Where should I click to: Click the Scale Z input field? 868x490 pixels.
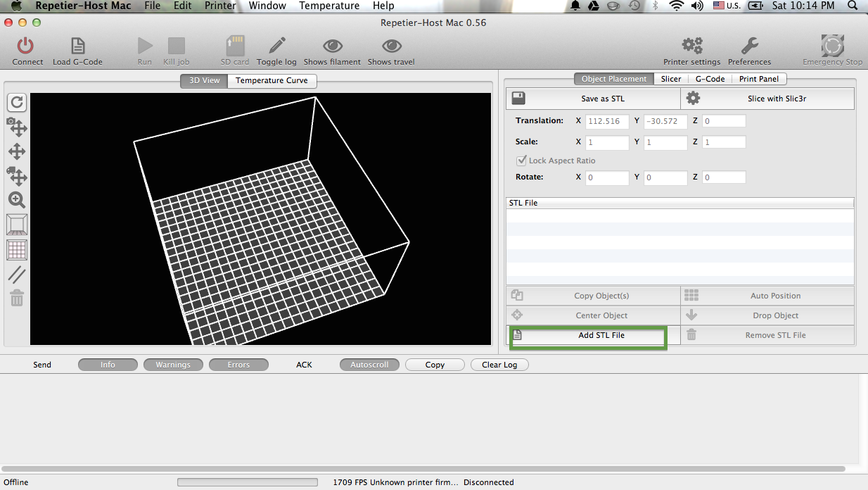(x=724, y=142)
